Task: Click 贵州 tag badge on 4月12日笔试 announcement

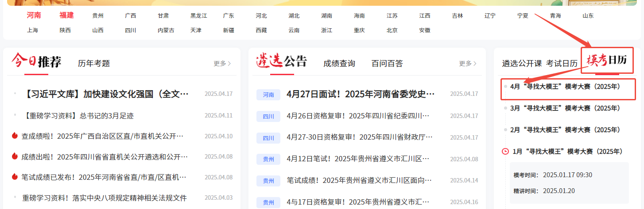Action: click(x=268, y=159)
